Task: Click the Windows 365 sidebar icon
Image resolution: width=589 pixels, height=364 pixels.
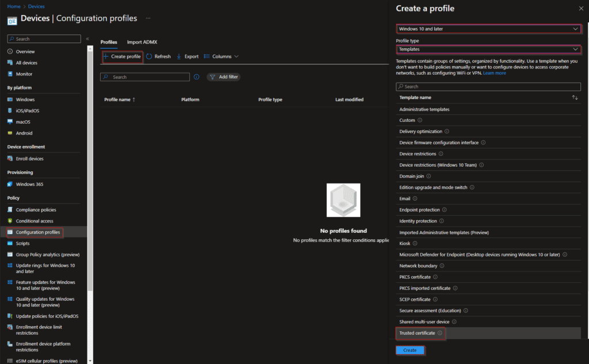Action: click(10, 184)
